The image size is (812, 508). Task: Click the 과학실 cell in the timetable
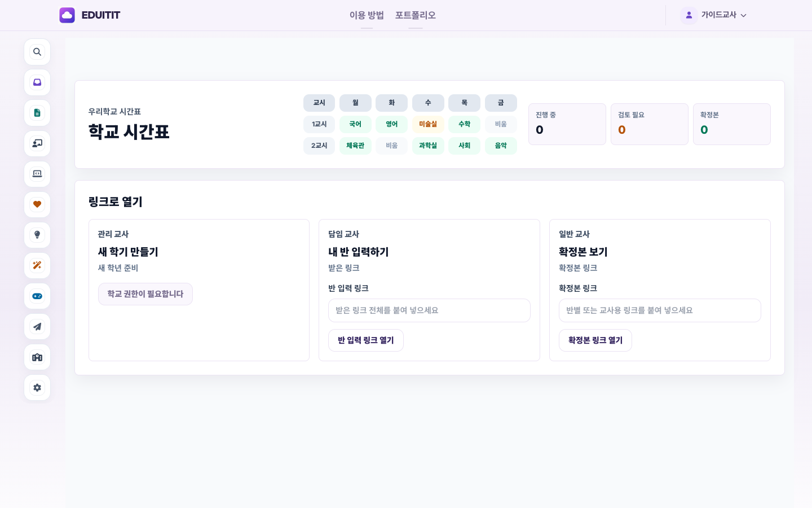click(428, 146)
